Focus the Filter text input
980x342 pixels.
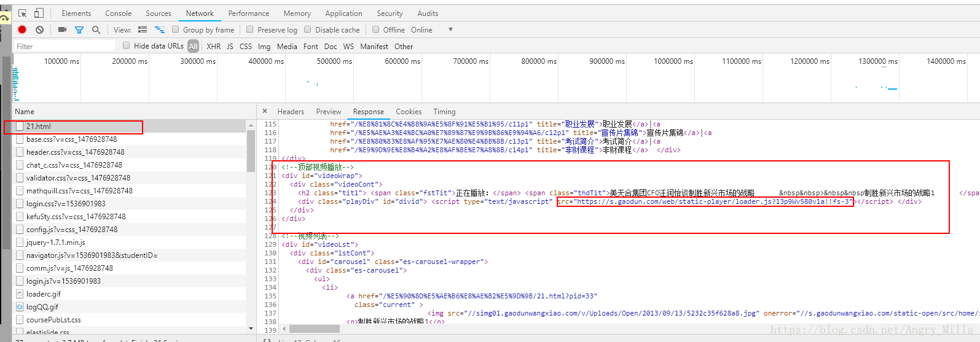(x=65, y=46)
